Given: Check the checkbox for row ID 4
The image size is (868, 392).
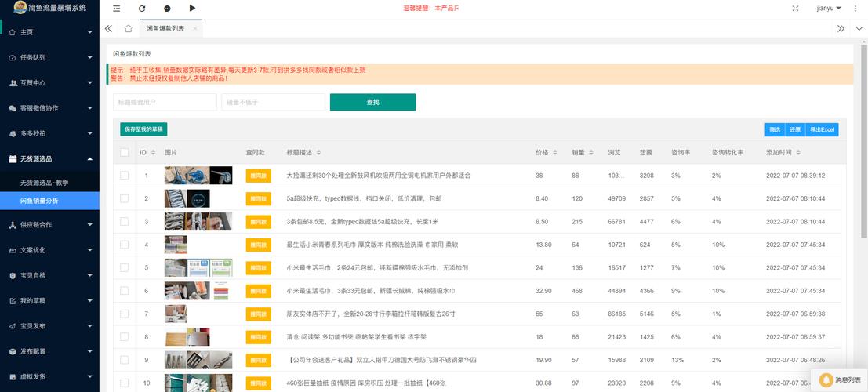Looking at the screenshot, I should coord(124,244).
